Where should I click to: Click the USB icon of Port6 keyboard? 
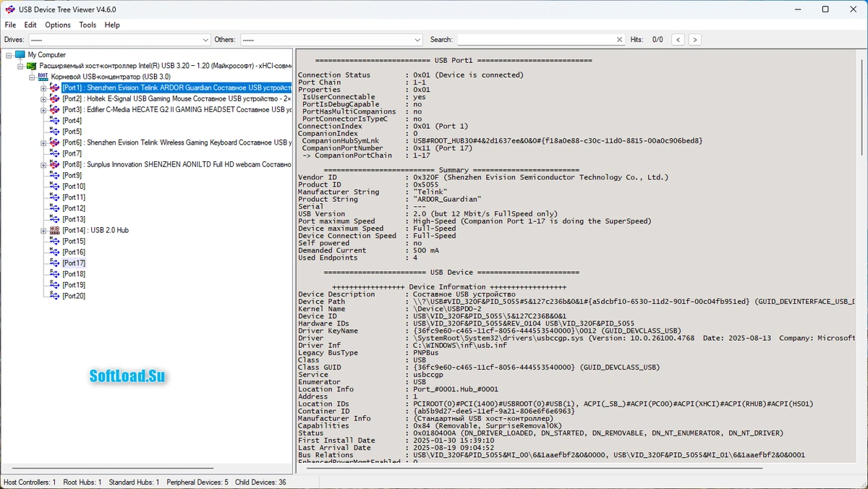coord(55,143)
